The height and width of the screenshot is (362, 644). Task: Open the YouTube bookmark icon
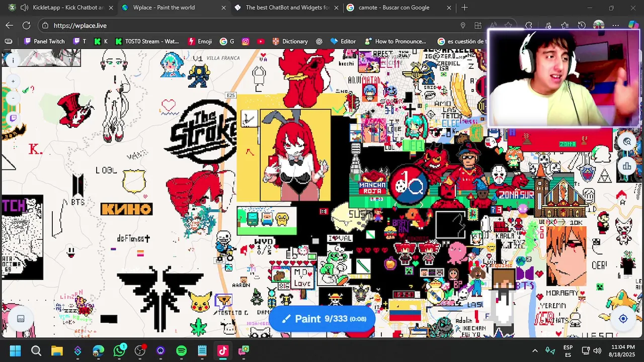coord(261,41)
